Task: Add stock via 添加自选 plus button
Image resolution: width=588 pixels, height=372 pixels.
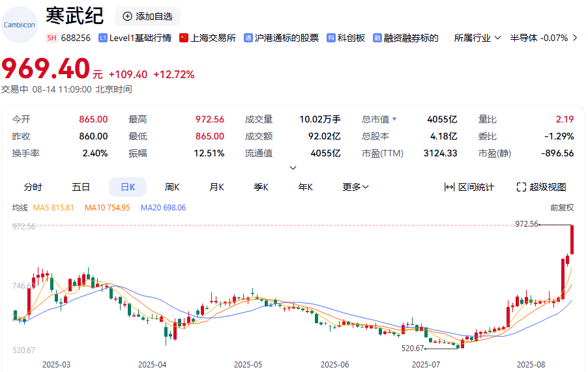Action: tap(127, 16)
